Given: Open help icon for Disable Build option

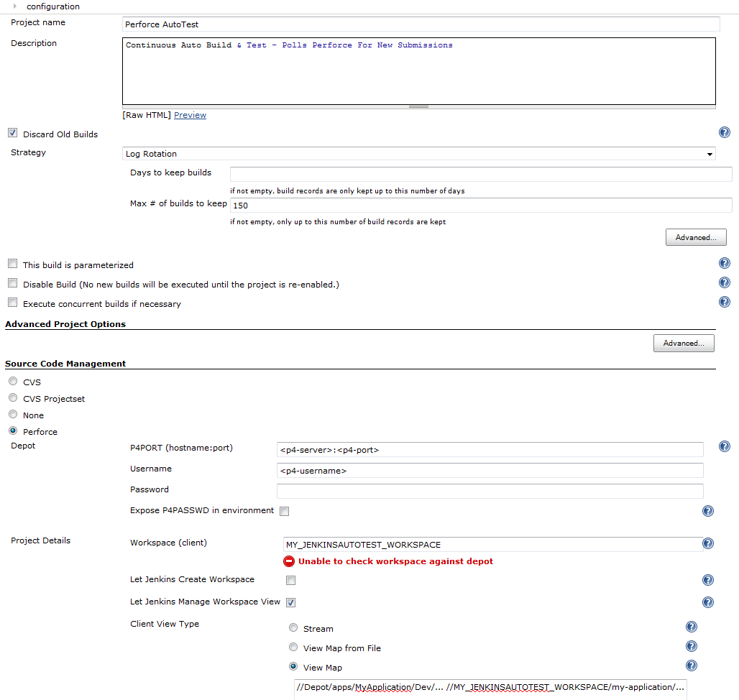Looking at the screenshot, I should point(725,282).
